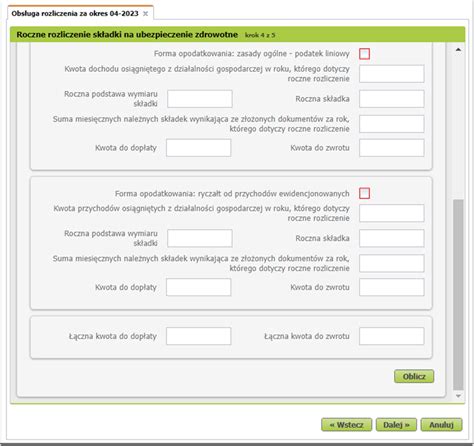Click 'Kwota do dopłaty' field in podatek liniowy section

199,148
